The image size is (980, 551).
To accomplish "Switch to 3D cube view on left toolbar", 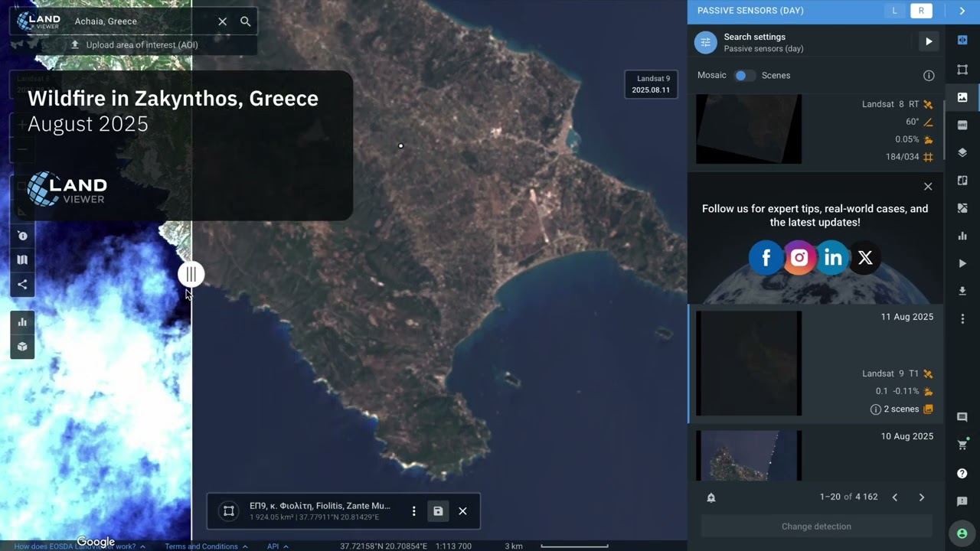I will pos(22,347).
